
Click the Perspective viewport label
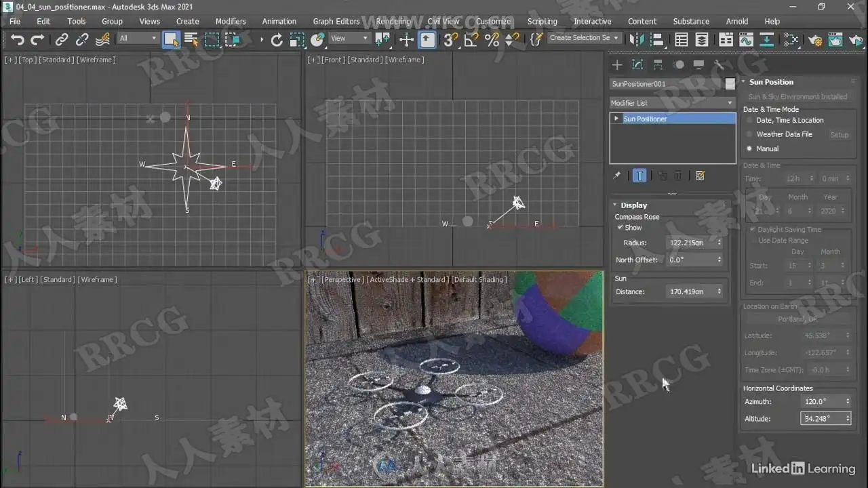coord(343,280)
